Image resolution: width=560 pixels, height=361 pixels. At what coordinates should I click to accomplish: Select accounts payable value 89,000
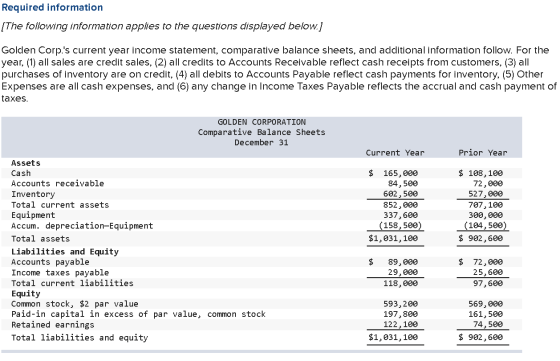pyautogui.click(x=403, y=262)
